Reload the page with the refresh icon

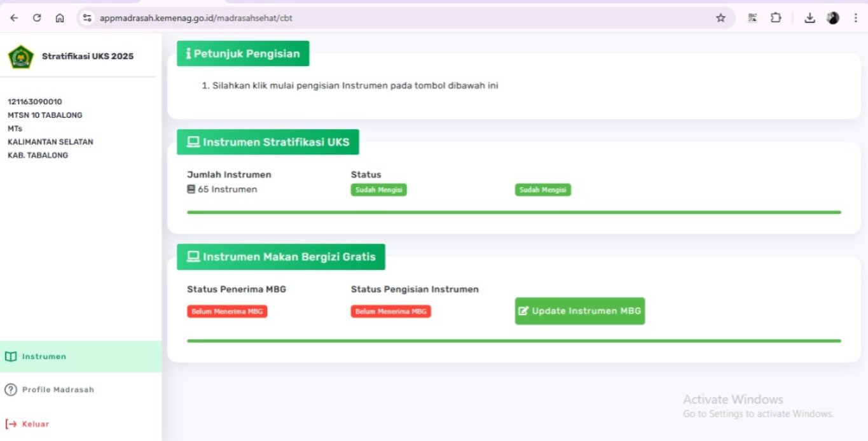click(x=37, y=18)
